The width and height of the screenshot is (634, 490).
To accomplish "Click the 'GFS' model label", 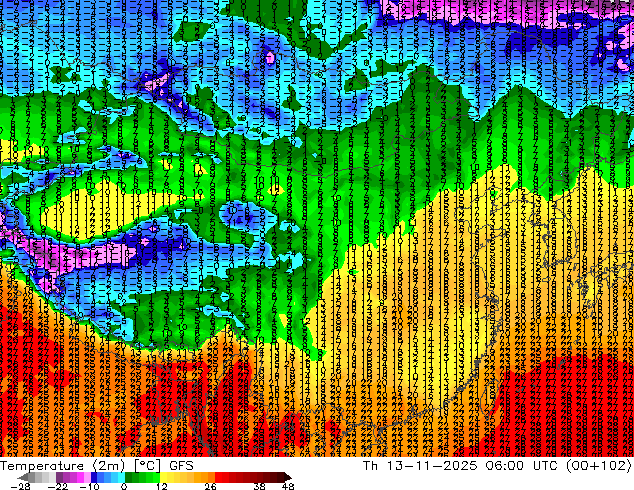I will pos(181,466).
